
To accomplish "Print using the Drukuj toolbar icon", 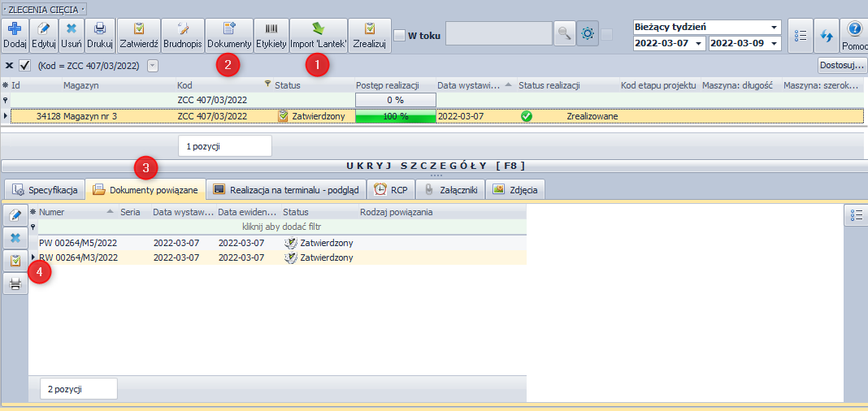I will click(x=99, y=29).
